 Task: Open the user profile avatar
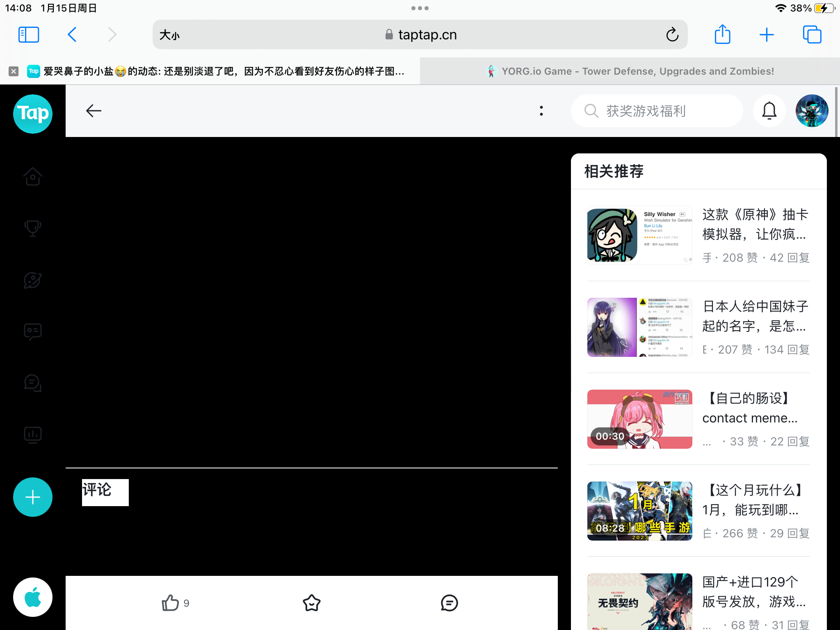[x=812, y=111]
